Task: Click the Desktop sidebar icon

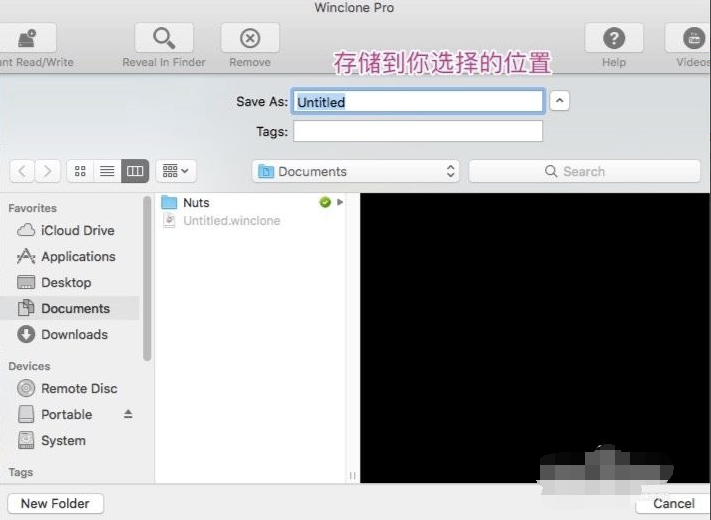Action: click(x=26, y=282)
